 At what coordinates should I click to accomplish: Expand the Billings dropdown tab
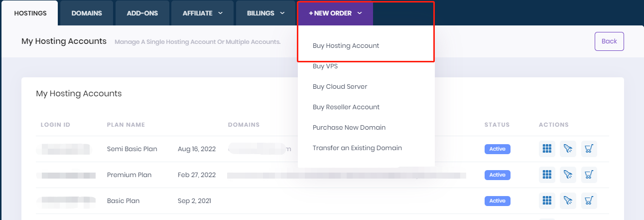[x=265, y=13]
